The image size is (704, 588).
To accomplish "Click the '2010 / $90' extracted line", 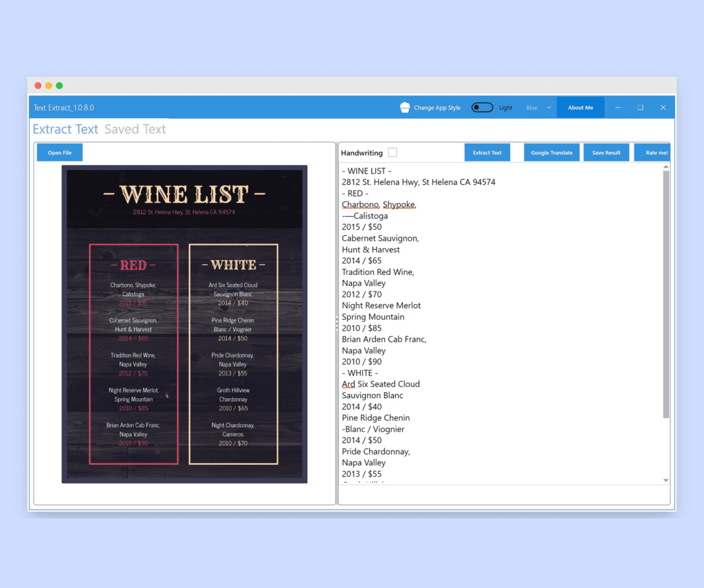I will [362, 362].
